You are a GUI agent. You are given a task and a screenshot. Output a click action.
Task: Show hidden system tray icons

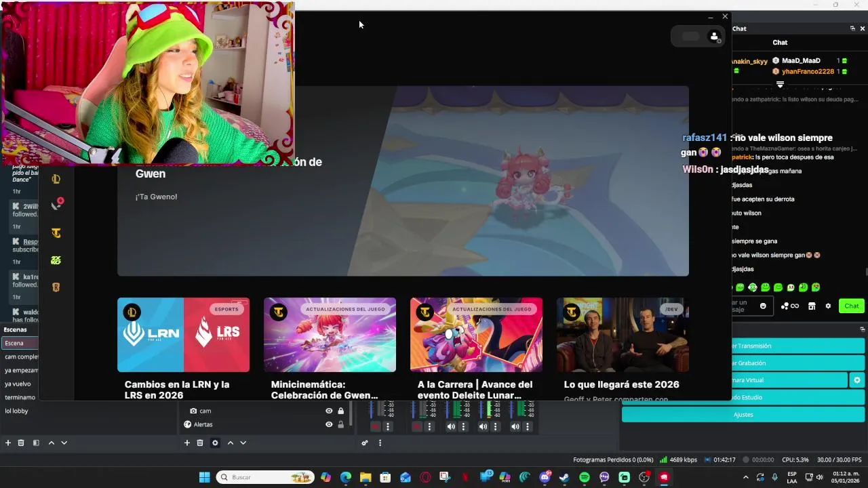coord(746,477)
